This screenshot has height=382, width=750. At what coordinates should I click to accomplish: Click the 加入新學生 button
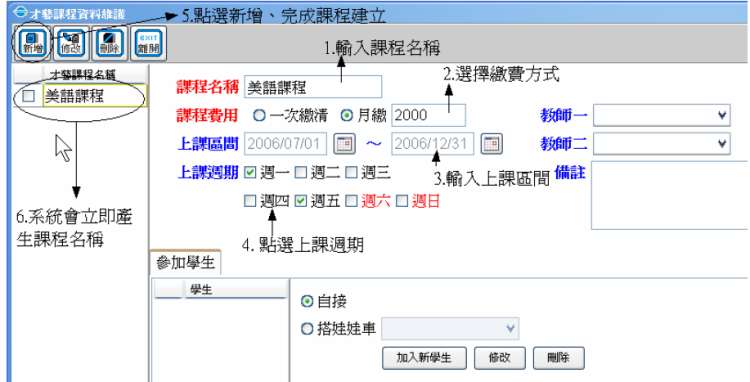(424, 358)
